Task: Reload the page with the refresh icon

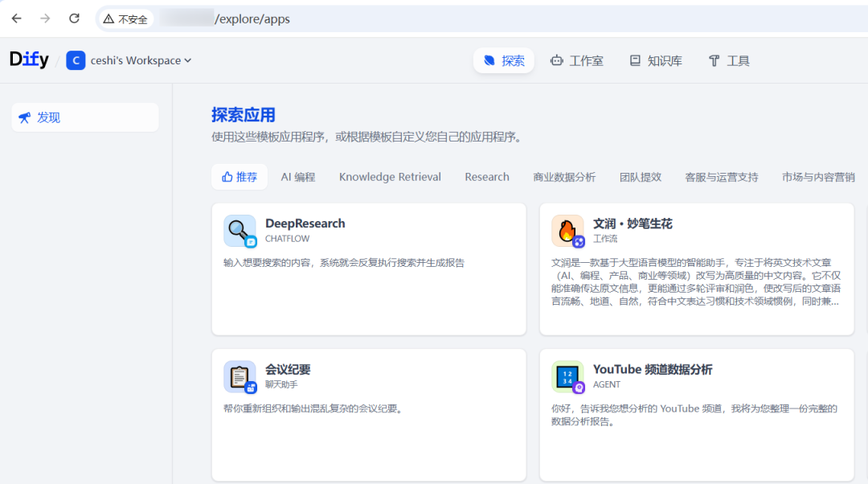Action: pos(74,18)
